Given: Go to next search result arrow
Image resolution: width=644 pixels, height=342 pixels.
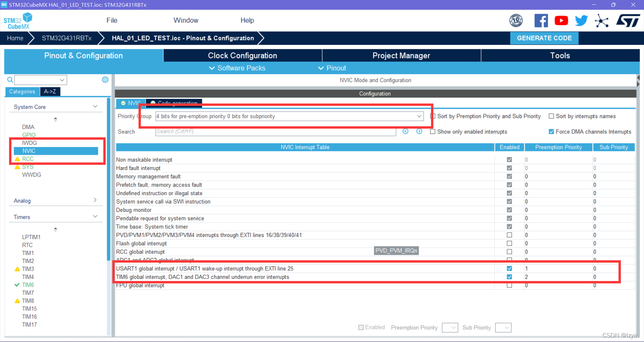Looking at the screenshot, I should coord(419,131).
